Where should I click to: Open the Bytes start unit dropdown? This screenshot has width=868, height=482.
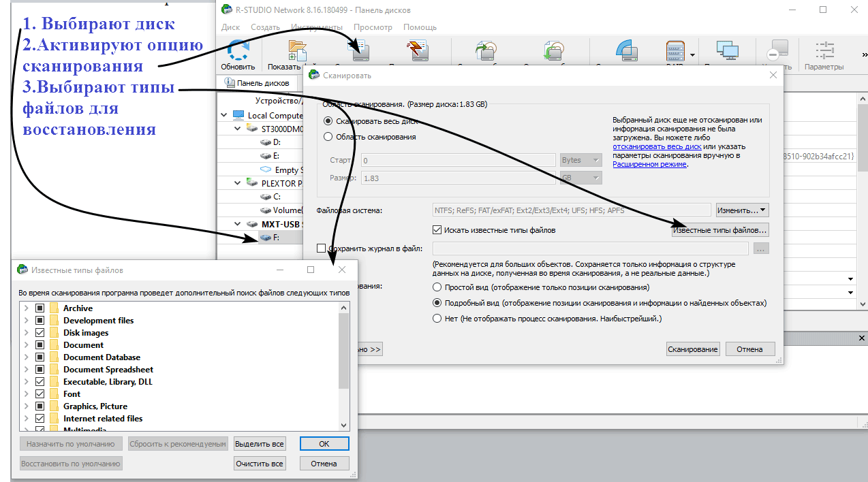point(581,161)
